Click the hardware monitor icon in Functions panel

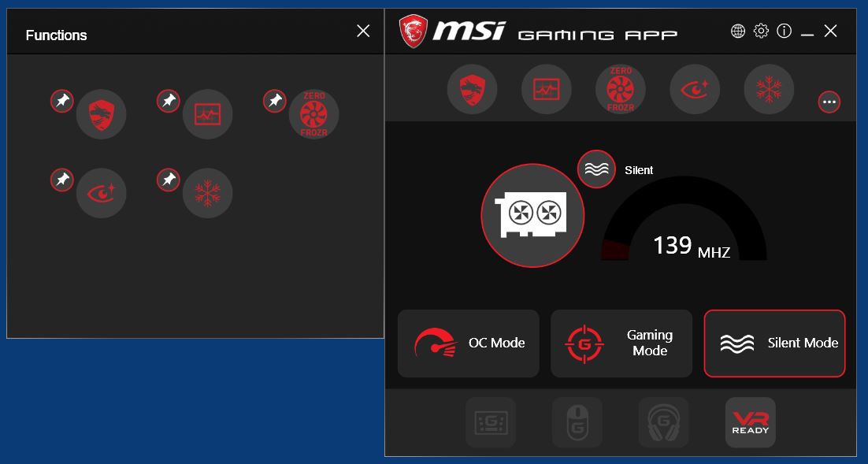pyautogui.click(x=208, y=114)
